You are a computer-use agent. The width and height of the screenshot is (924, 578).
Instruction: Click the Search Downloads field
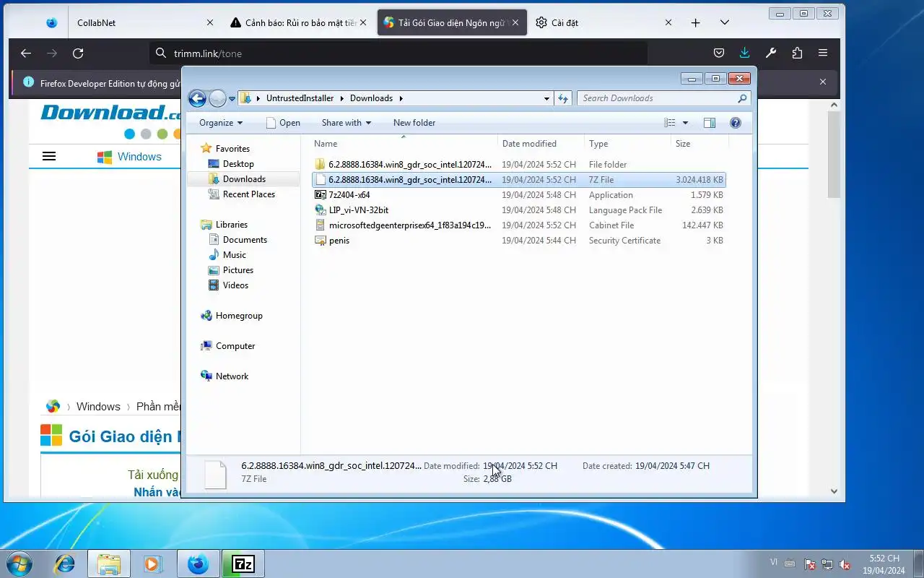coord(663,98)
